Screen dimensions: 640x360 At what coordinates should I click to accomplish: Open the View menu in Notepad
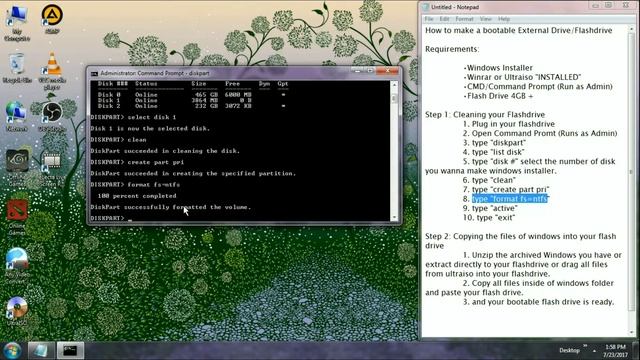click(x=485, y=19)
